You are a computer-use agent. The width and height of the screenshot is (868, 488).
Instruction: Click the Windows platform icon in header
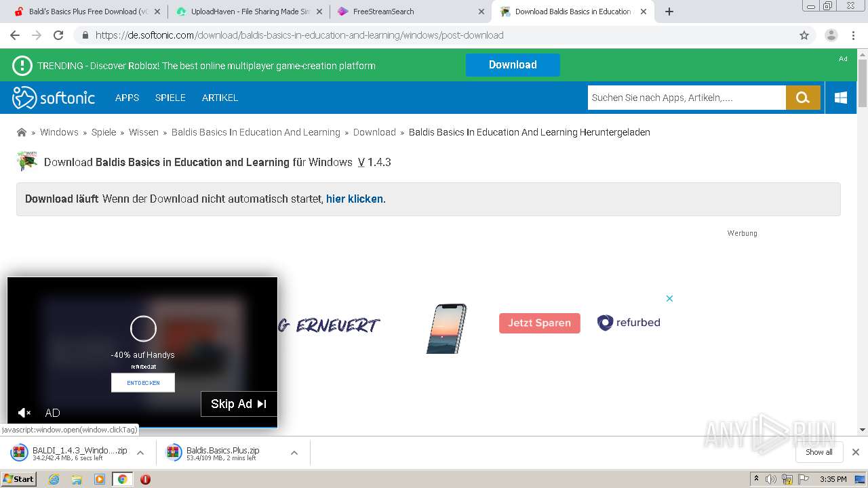coord(841,98)
